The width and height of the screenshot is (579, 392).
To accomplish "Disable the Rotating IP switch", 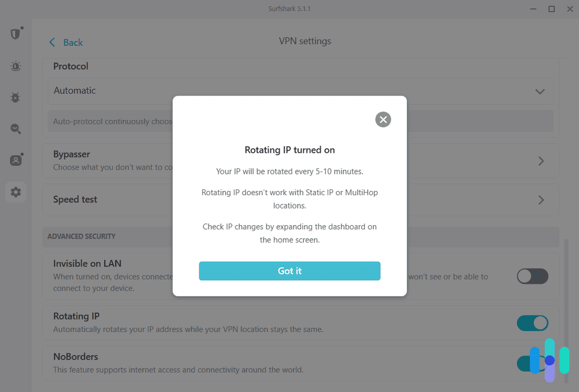I will [532, 323].
